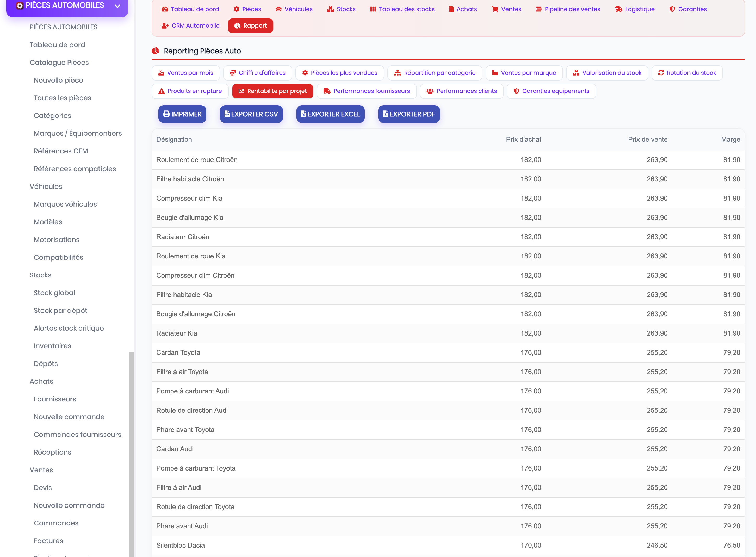The image size is (756, 557).
Task: Select the Ventes par marque report
Action: pos(524,73)
